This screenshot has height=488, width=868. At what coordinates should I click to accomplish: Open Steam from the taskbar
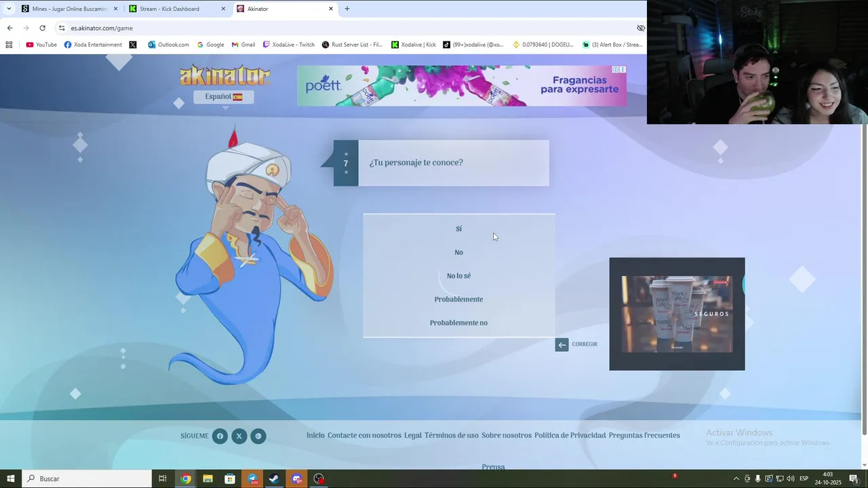[x=274, y=479]
